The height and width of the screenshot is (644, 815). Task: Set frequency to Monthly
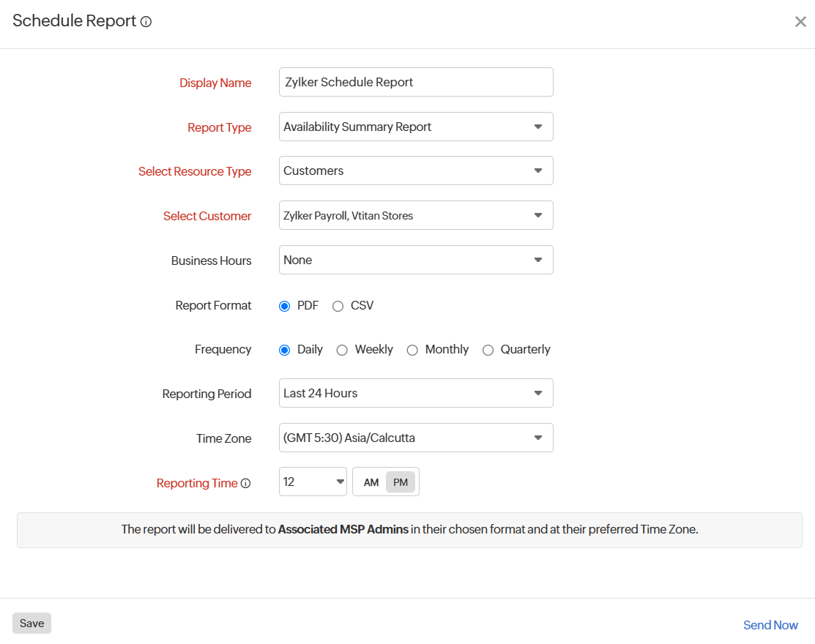tap(412, 351)
